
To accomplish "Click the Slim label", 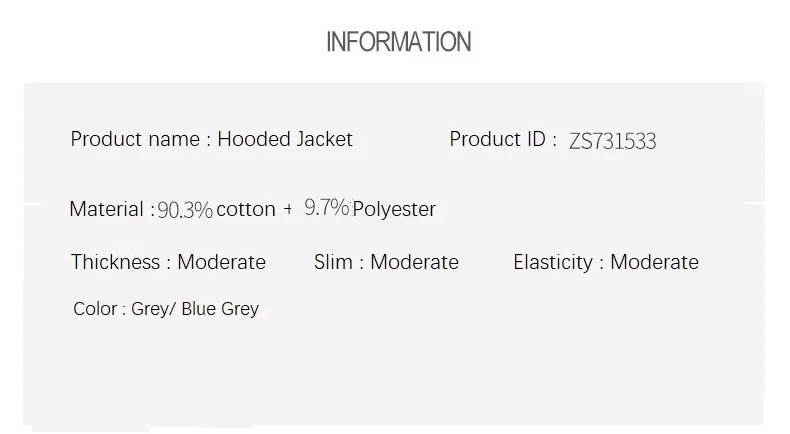I will [333, 262].
